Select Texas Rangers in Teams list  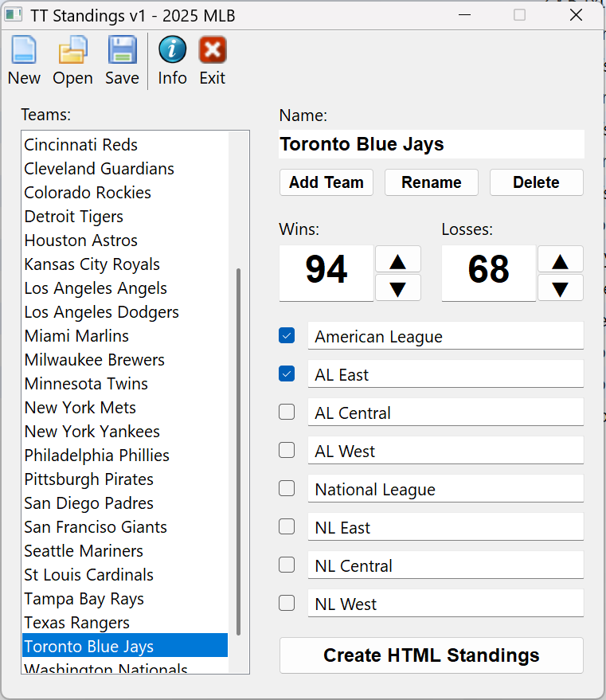point(125,622)
